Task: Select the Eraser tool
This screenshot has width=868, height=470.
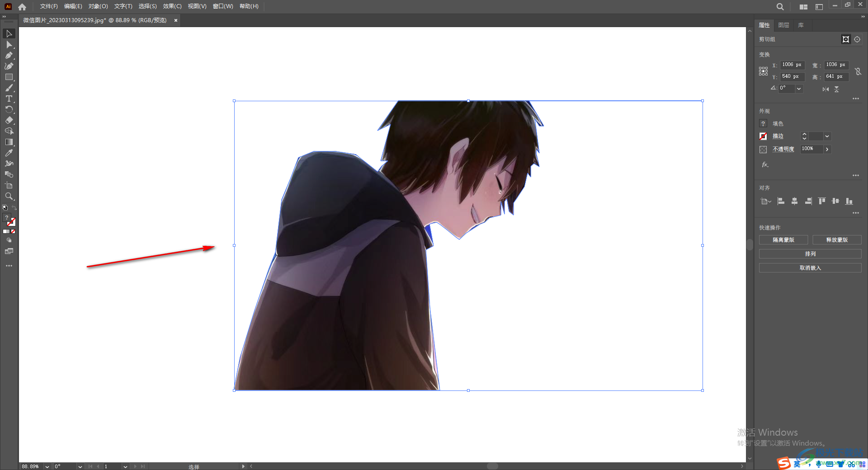Action: point(9,121)
